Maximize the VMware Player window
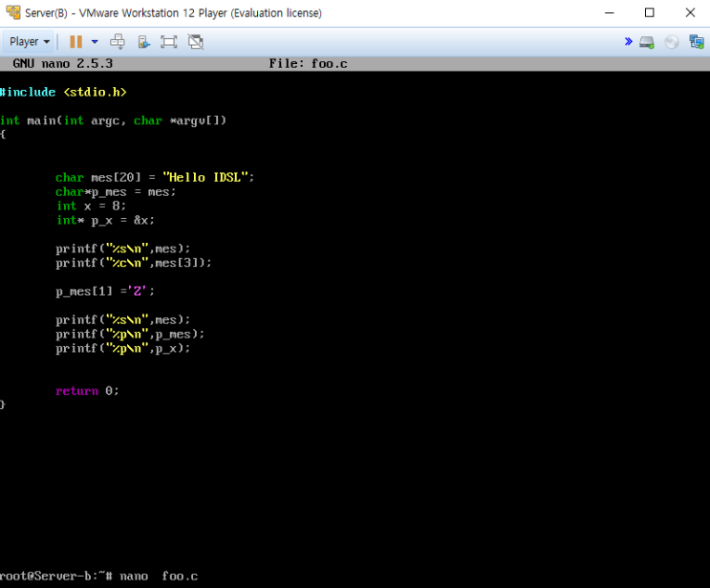The image size is (710, 588). (650, 13)
